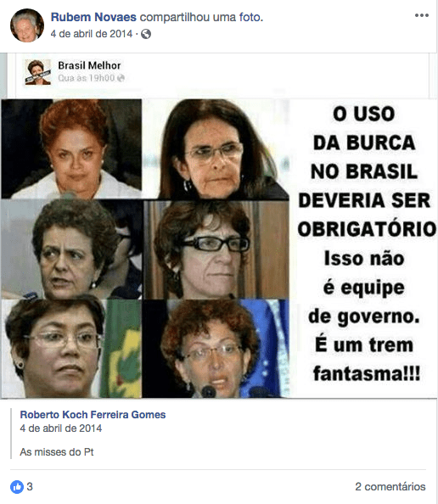Click the small globe beside Qua às 19h00
438x504 pixels.
pos(121,78)
